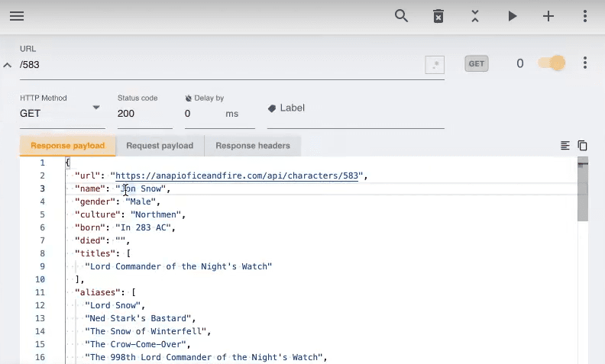
Task: Click the play button in the top toolbar
Action: coord(513,16)
